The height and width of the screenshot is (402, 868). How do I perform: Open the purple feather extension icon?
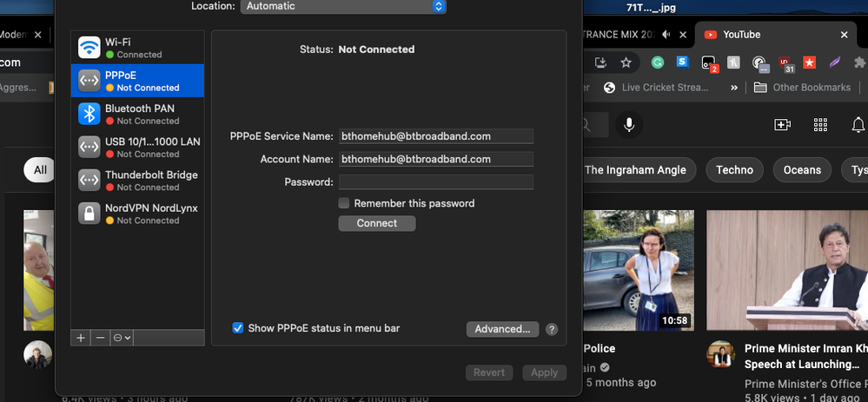tap(835, 63)
